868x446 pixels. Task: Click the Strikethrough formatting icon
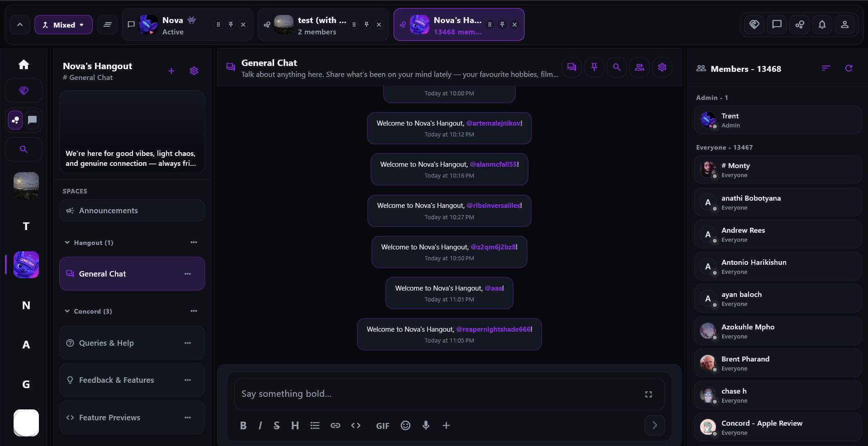(277, 425)
